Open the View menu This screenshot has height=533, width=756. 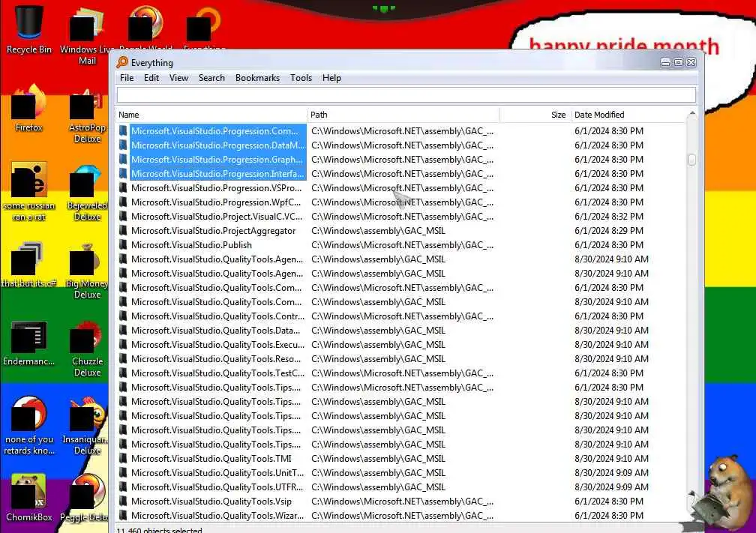coord(178,78)
